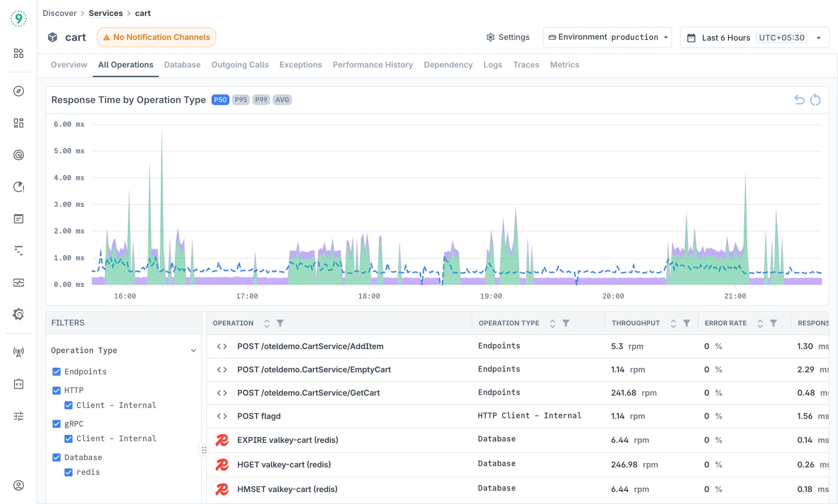Click the Last9 logo icon
The image size is (838, 504).
(x=18, y=18)
